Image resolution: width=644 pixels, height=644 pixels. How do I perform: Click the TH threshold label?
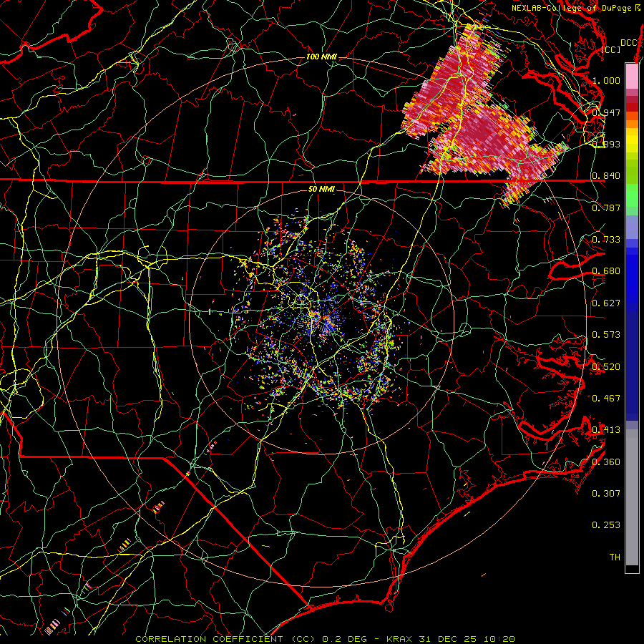[x=615, y=557]
